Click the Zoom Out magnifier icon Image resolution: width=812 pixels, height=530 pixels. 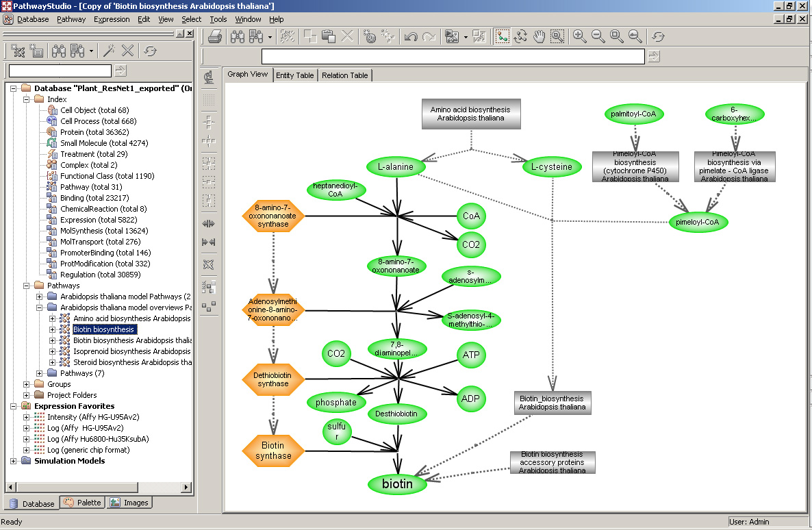click(598, 36)
